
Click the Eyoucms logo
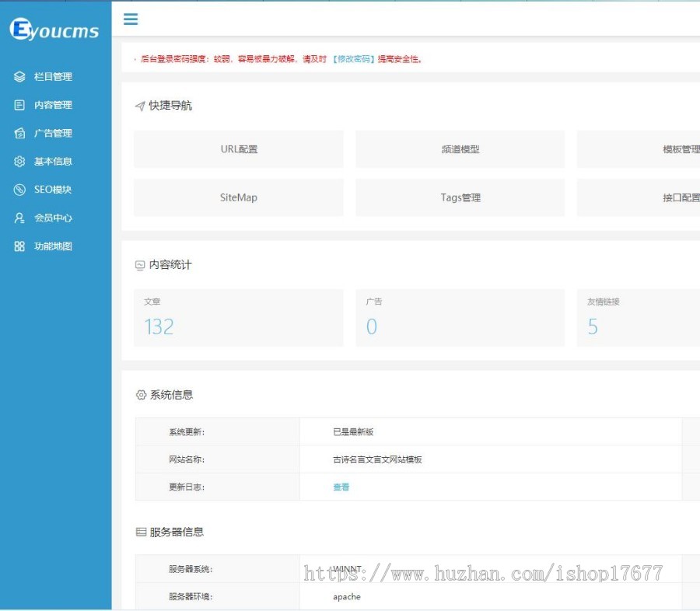pyautogui.click(x=54, y=30)
